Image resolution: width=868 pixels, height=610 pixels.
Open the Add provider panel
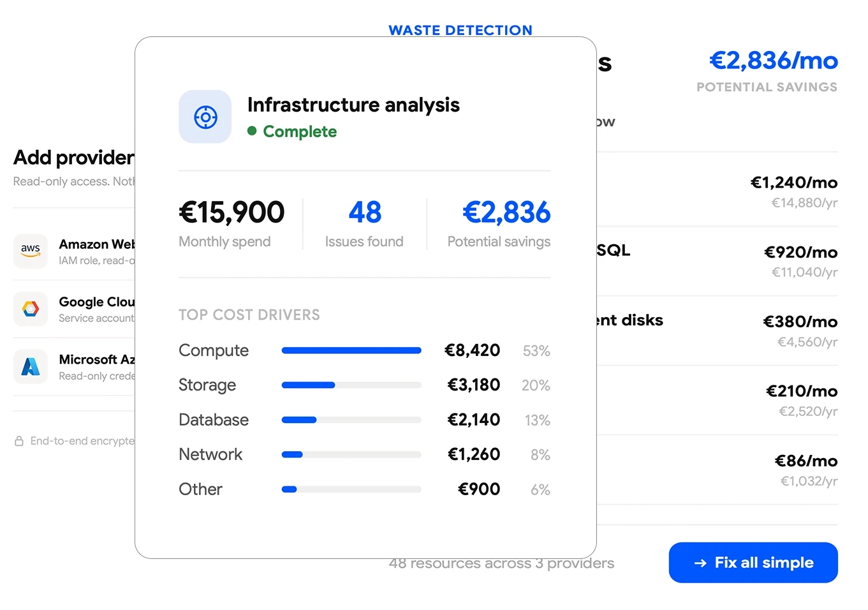72,157
